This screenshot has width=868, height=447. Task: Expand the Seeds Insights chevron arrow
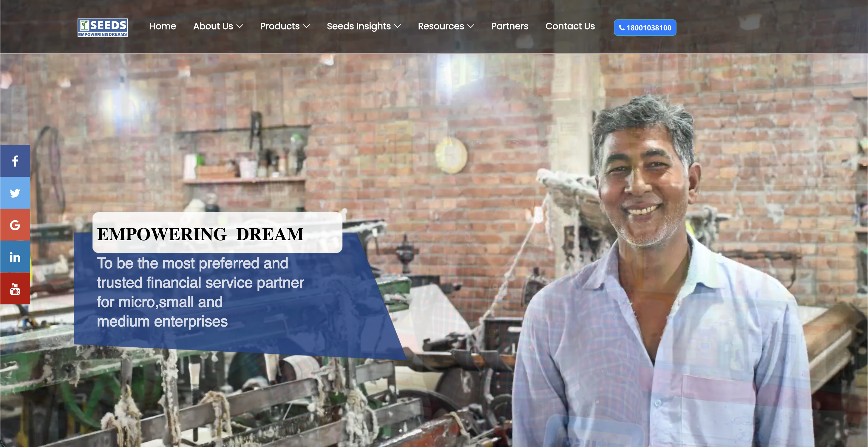click(x=398, y=26)
